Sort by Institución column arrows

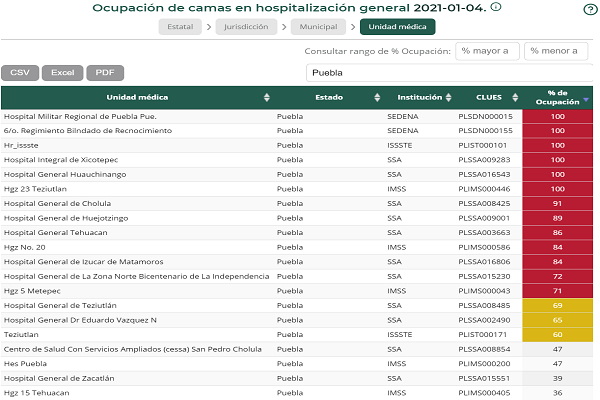point(448,98)
